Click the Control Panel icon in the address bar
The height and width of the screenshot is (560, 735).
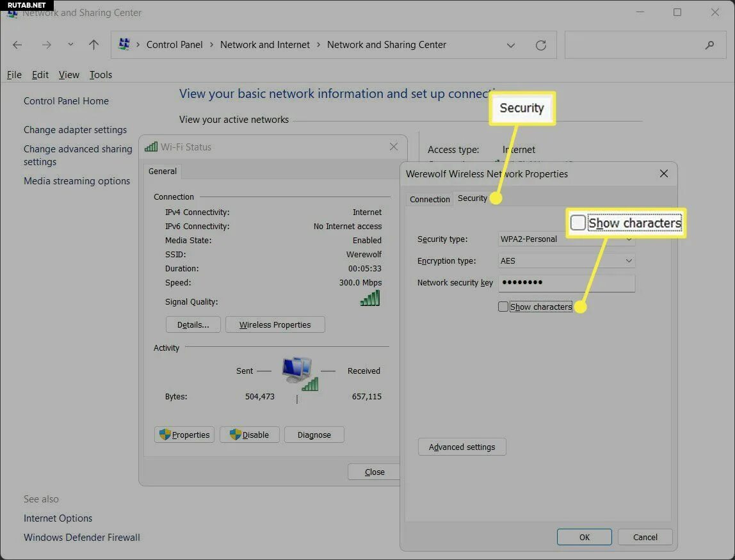[124, 44]
